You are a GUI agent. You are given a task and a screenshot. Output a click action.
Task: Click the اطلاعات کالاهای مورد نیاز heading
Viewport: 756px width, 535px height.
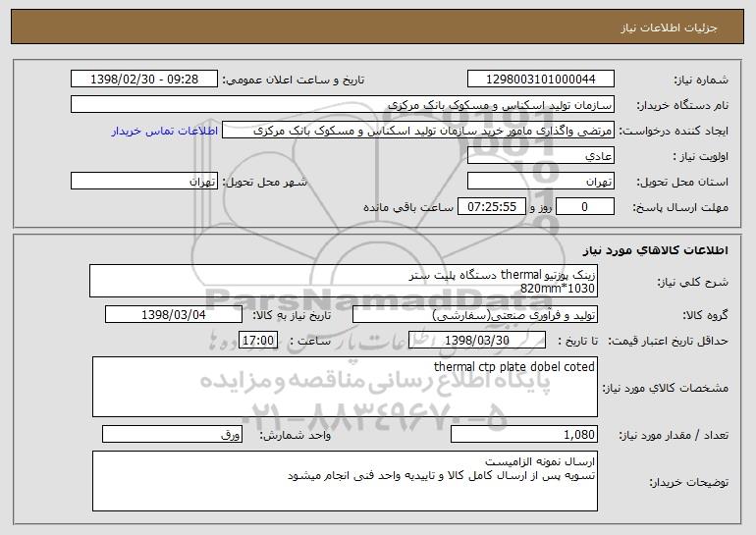[x=655, y=250]
